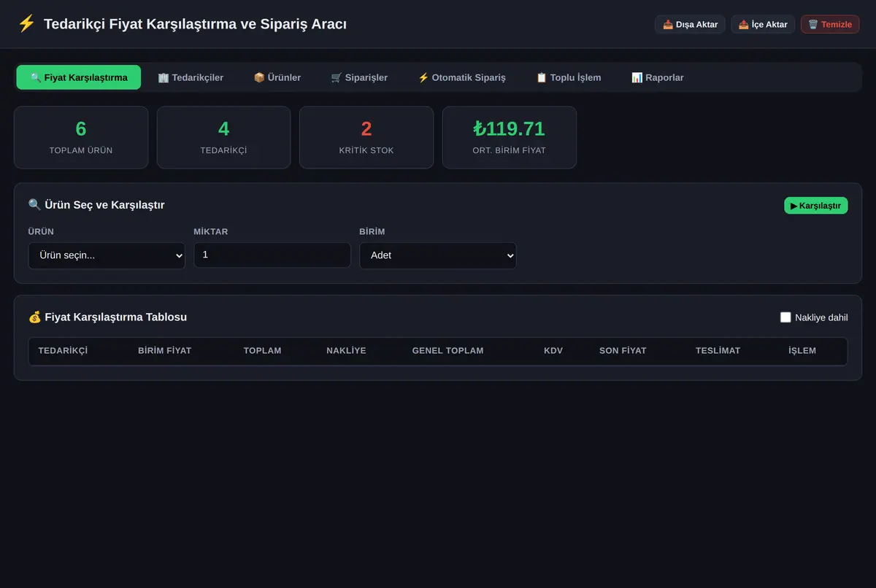
Task: Click the İşlem column header
Action: tap(802, 351)
